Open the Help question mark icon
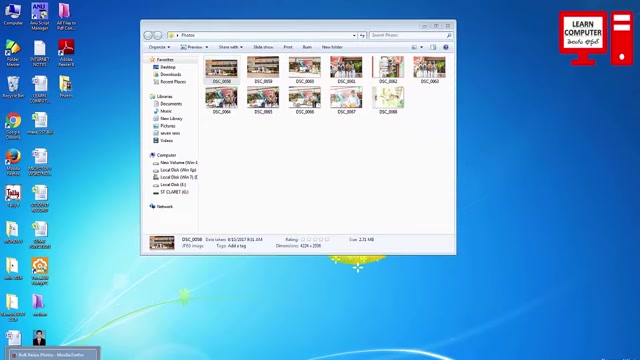The height and width of the screenshot is (360, 640). [x=446, y=47]
